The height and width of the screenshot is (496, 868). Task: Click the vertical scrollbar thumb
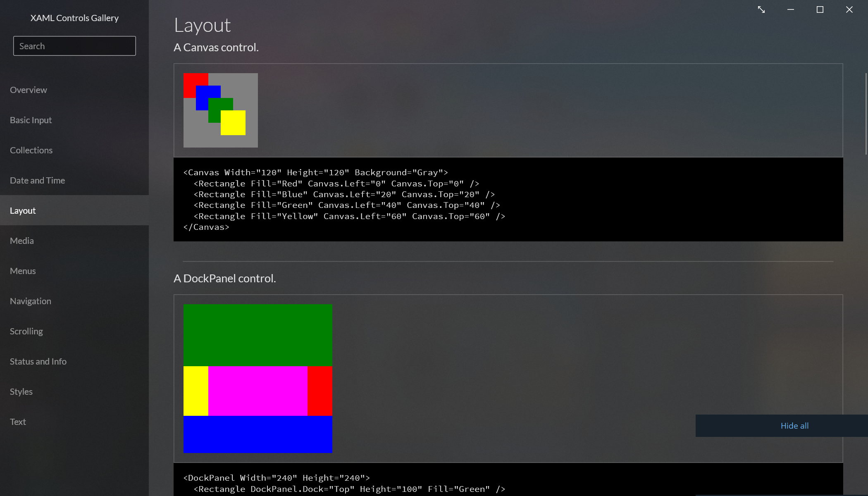(866, 114)
